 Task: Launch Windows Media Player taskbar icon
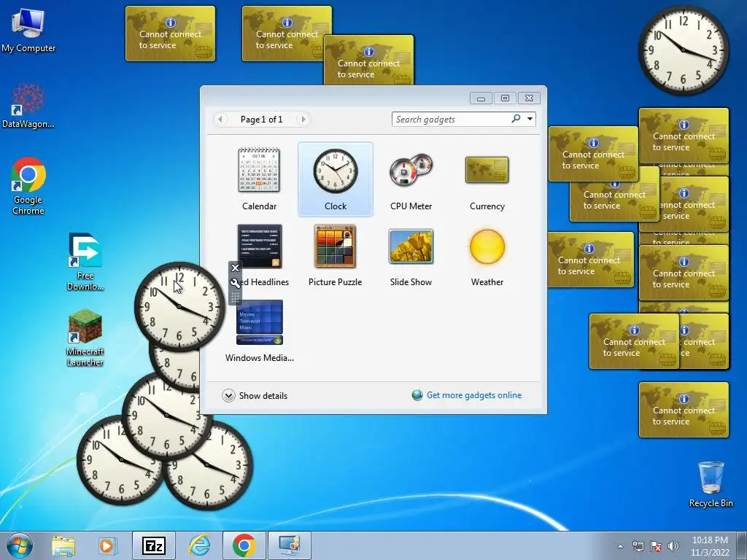click(108, 545)
